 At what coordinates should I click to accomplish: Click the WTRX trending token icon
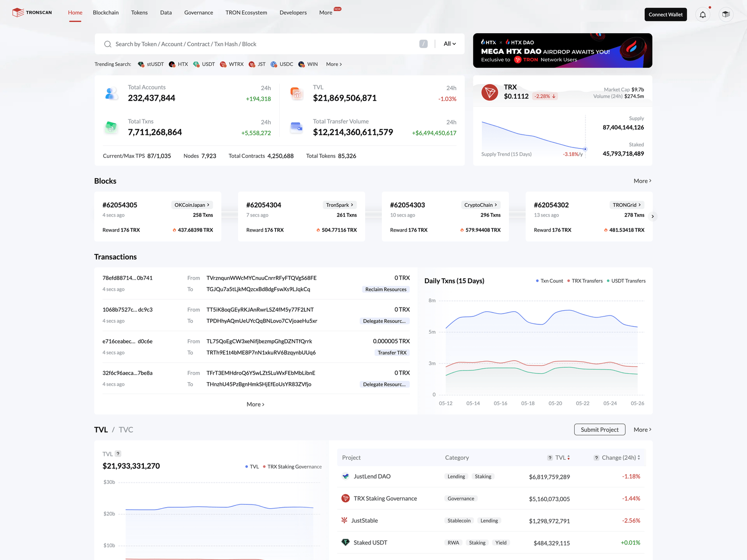pyautogui.click(x=223, y=64)
